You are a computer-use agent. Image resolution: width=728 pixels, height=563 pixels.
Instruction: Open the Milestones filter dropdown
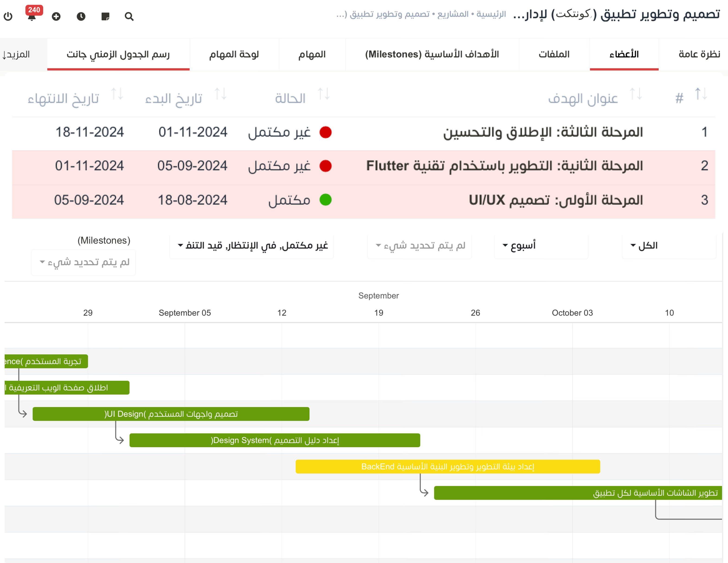(83, 262)
